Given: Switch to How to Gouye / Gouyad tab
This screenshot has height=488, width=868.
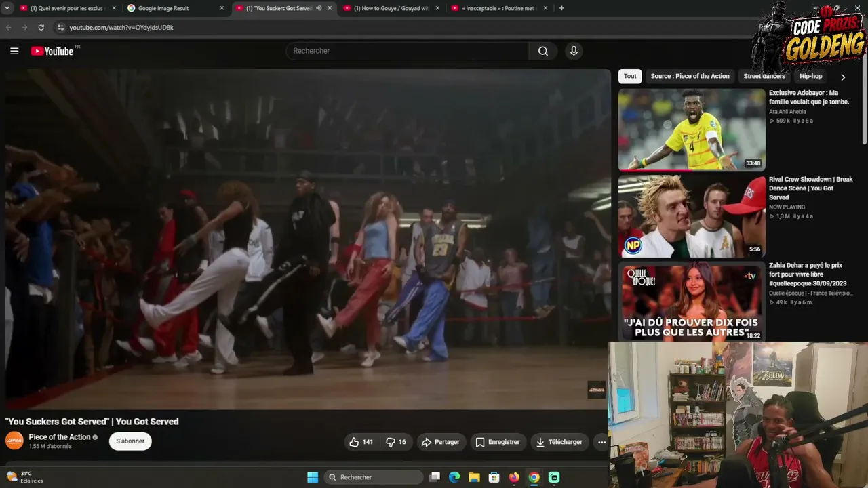Looking at the screenshot, I should click(390, 8).
